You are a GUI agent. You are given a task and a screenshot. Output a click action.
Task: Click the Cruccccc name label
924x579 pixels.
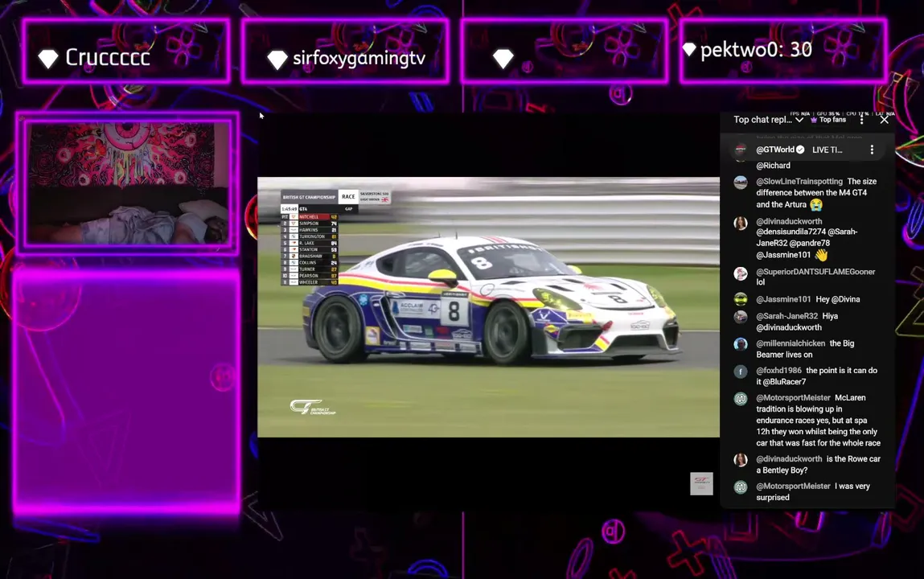[107, 57]
